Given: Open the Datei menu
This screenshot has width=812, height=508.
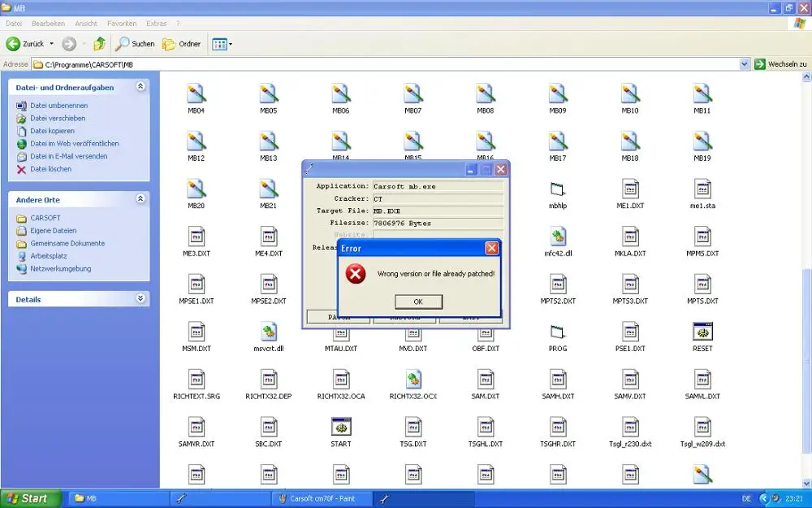Looking at the screenshot, I should pos(14,24).
